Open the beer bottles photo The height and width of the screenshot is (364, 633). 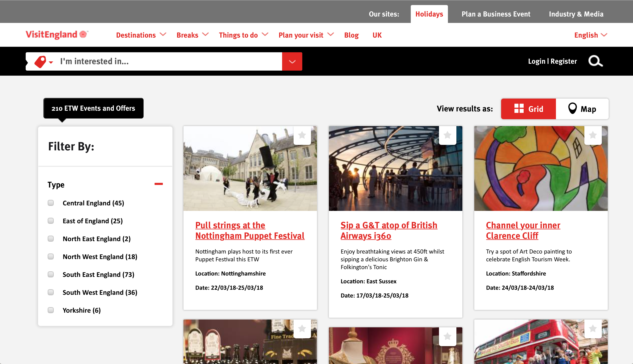pyautogui.click(x=250, y=342)
